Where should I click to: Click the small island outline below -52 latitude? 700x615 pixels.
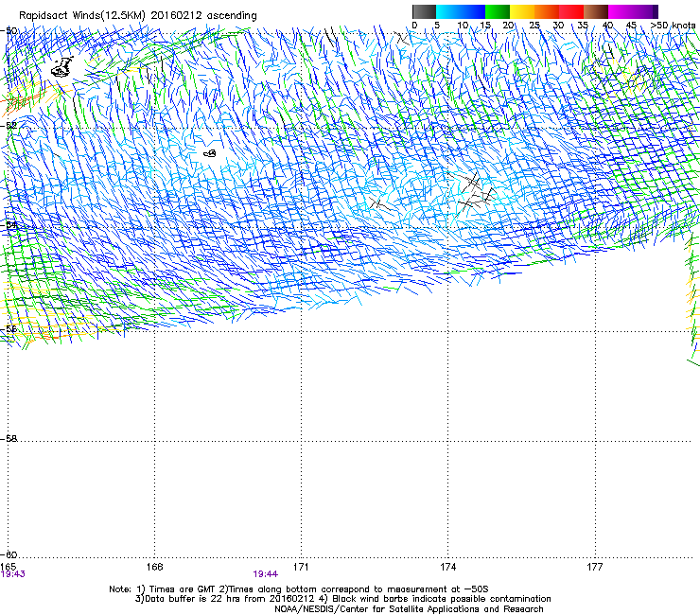tap(210, 153)
